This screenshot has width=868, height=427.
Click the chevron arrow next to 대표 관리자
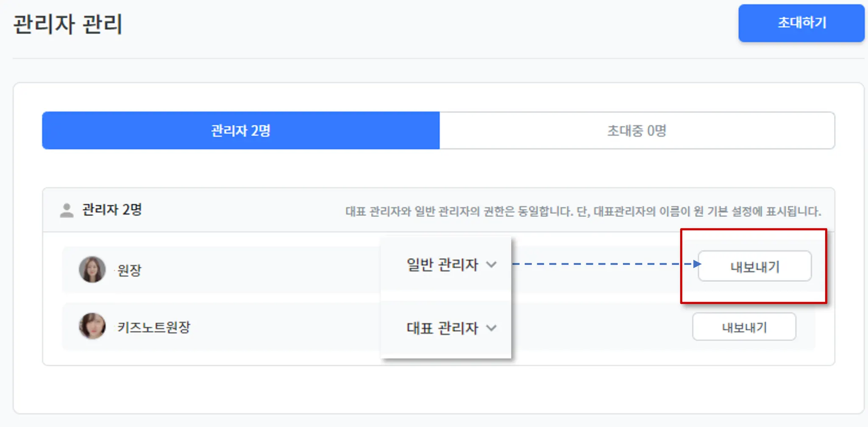pos(491,328)
